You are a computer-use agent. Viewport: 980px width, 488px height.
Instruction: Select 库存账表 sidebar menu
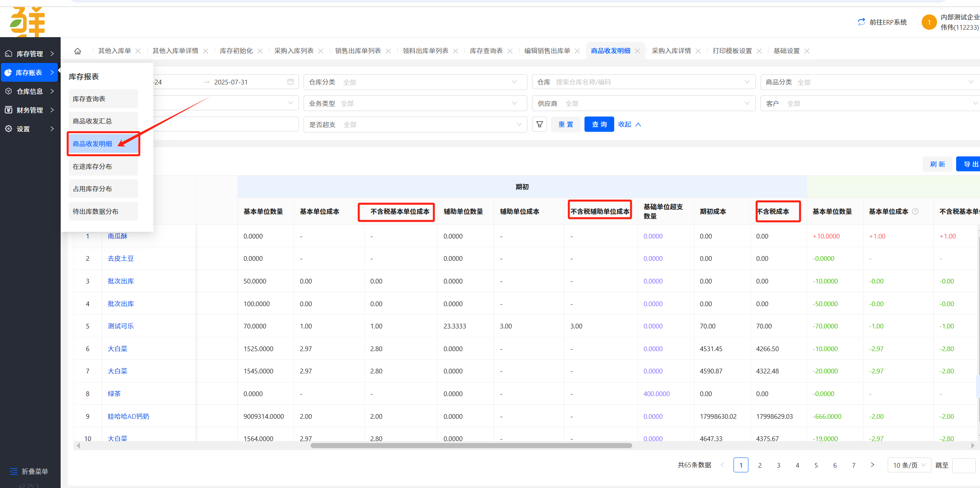(x=29, y=72)
